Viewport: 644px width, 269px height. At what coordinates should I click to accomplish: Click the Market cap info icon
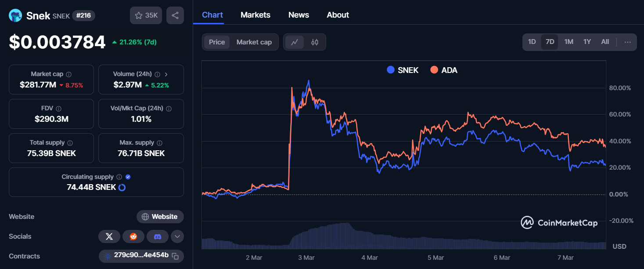pos(69,74)
